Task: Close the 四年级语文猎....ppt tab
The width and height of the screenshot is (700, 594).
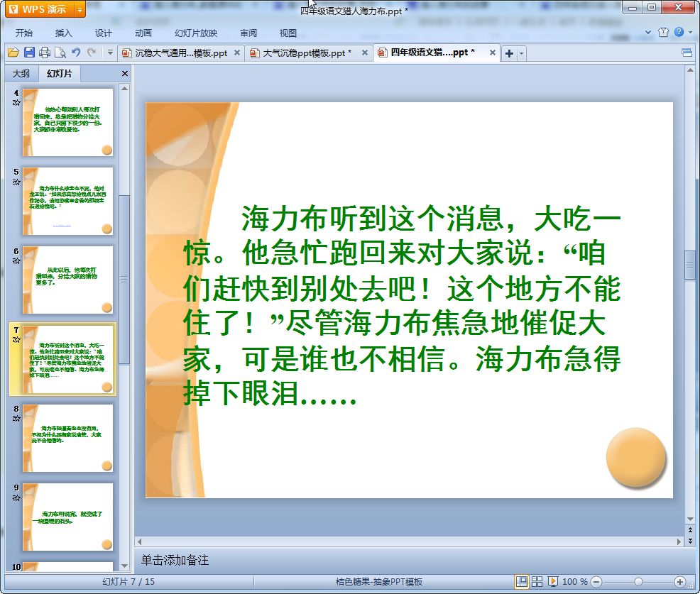Action: (x=493, y=53)
